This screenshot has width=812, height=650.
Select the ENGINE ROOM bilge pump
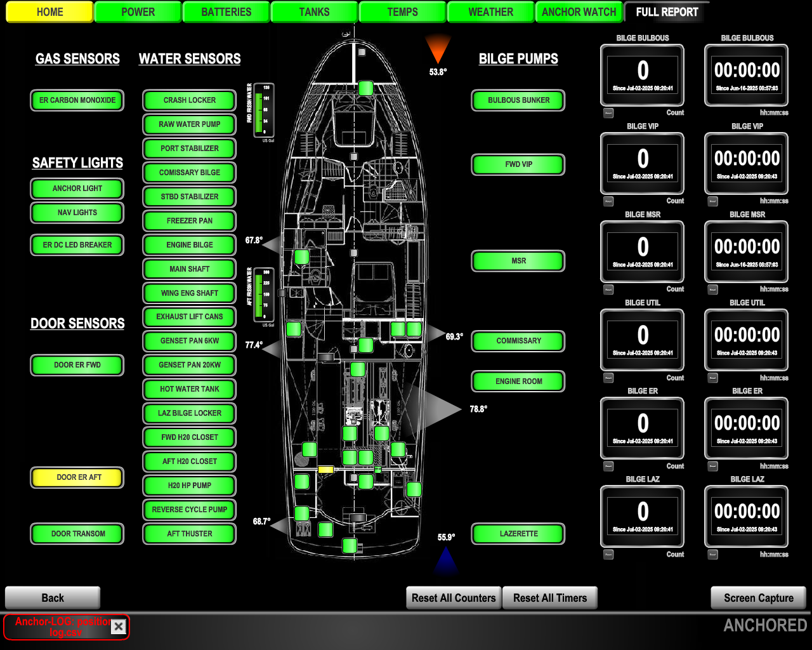(x=518, y=381)
